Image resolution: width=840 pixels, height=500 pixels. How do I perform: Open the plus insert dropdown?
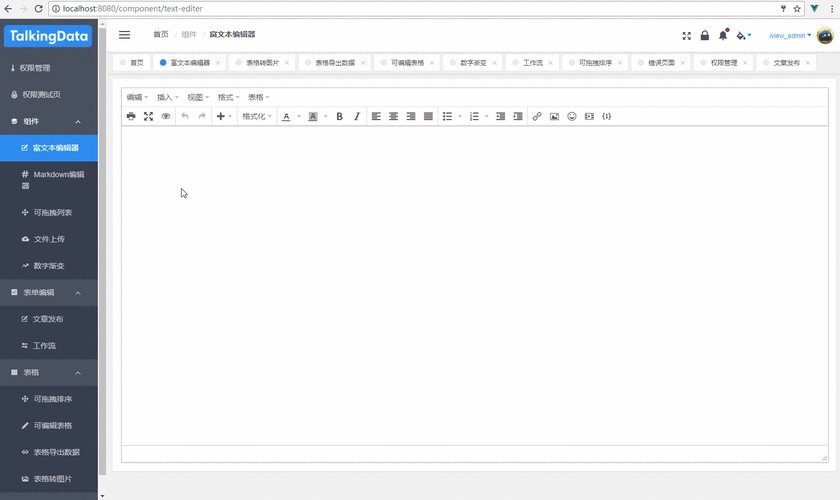click(x=224, y=116)
